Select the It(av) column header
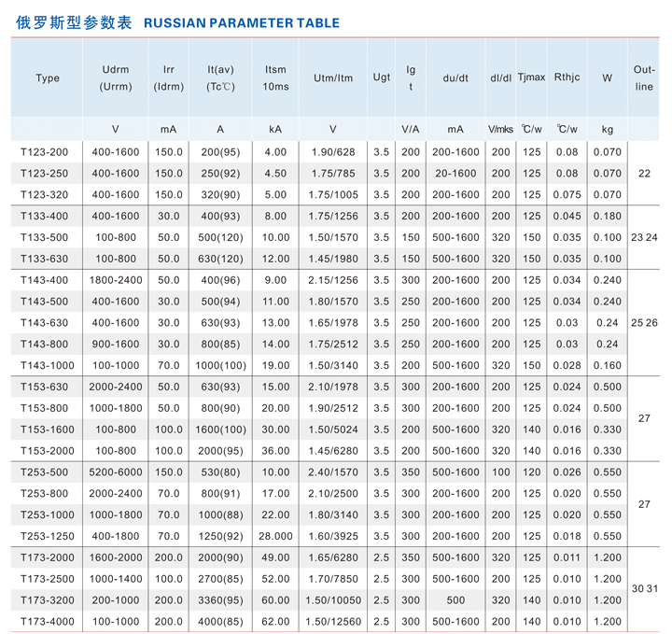Image resolution: width=672 pixels, height=634 pixels. pos(220,78)
